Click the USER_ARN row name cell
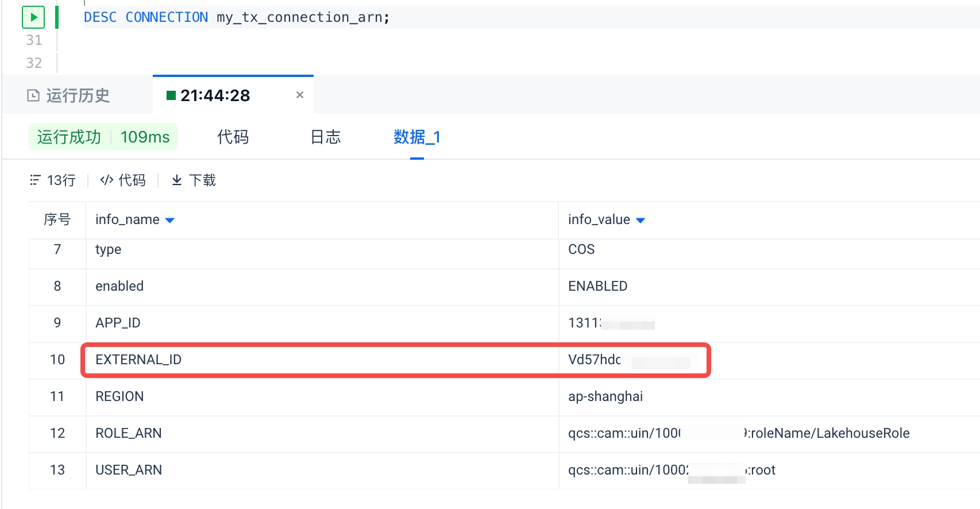980x509 pixels. pyautogui.click(x=129, y=470)
